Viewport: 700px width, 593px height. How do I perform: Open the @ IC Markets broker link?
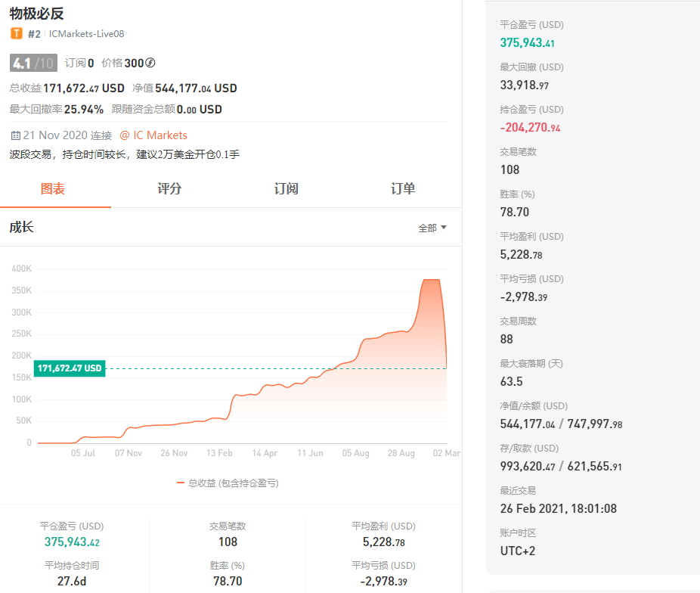153,135
